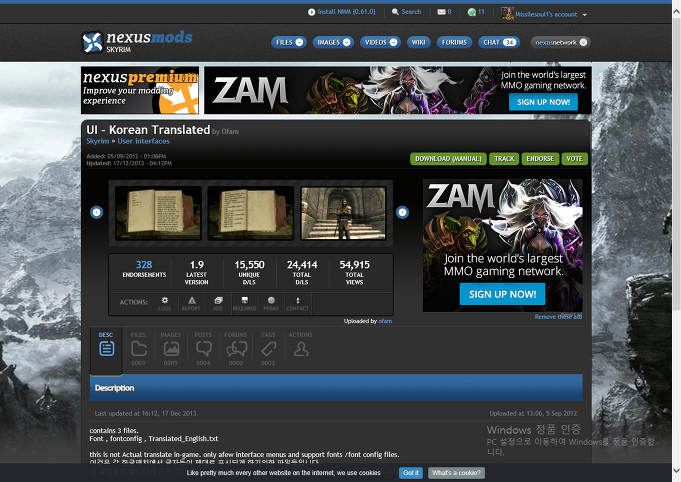Image resolution: width=681 pixels, height=482 pixels.
Task: Click SIGN UP NOW! in side ZAM ad
Action: [x=502, y=294]
